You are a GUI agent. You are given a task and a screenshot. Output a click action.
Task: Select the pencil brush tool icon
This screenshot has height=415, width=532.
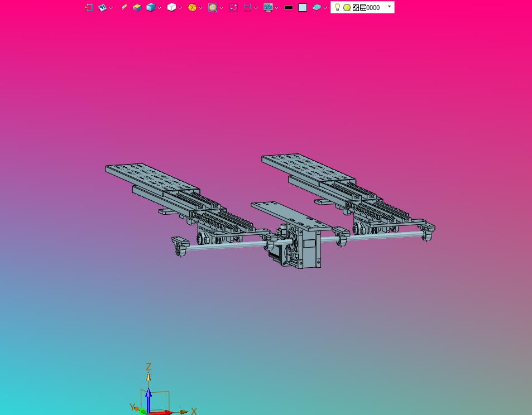[124, 7]
